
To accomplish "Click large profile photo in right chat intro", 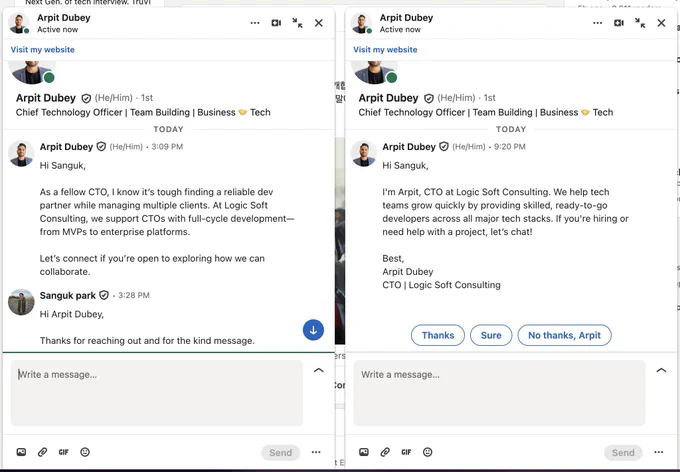I will coord(374,72).
